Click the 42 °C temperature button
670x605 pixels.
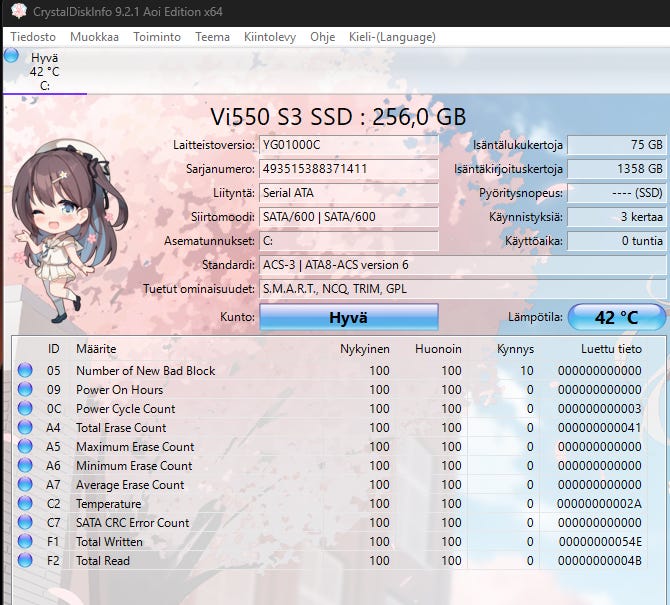617,317
